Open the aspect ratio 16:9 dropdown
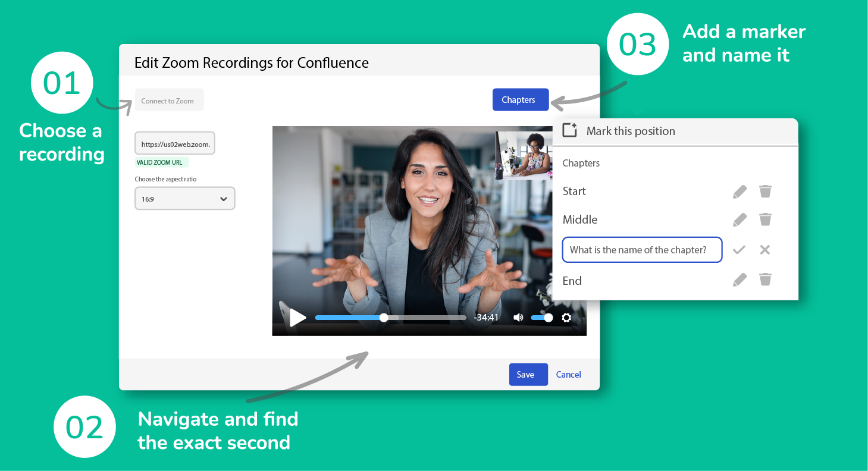This screenshot has height=471, width=868. click(185, 199)
